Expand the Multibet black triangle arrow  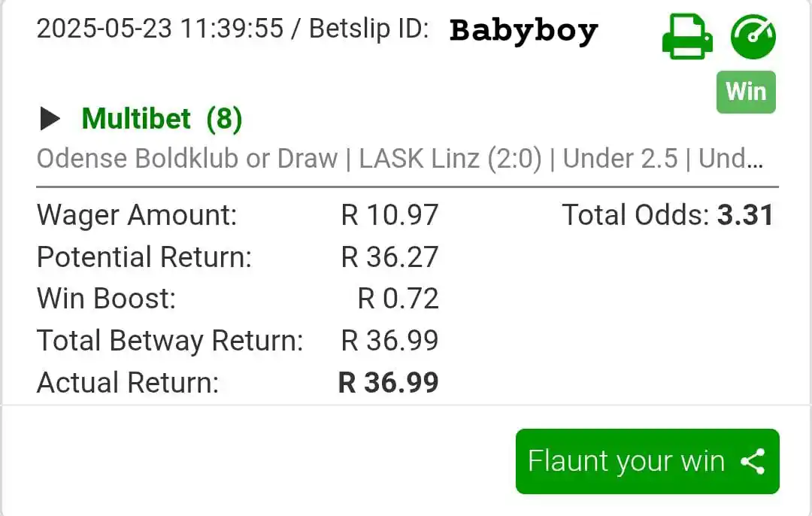50,119
